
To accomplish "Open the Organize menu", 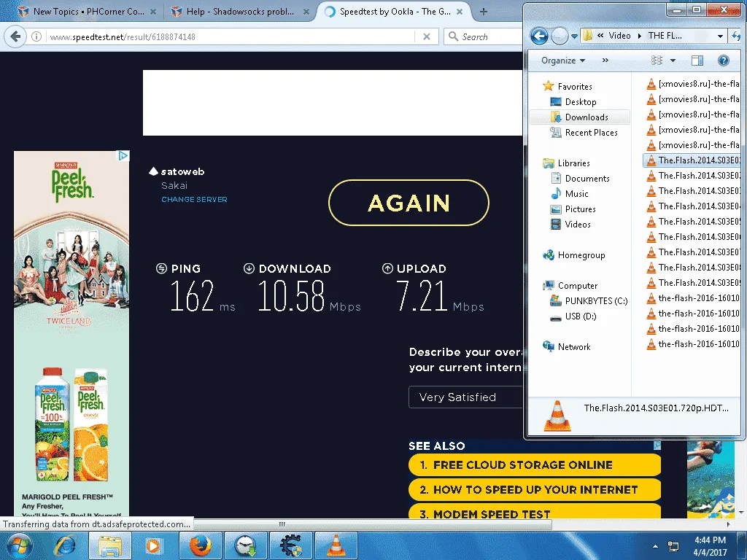I will pyautogui.click(x=563, y=61).
